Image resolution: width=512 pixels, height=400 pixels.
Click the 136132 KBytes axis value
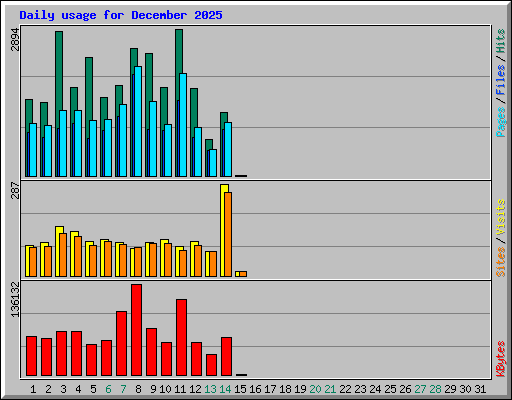click(x=15, y=299)
